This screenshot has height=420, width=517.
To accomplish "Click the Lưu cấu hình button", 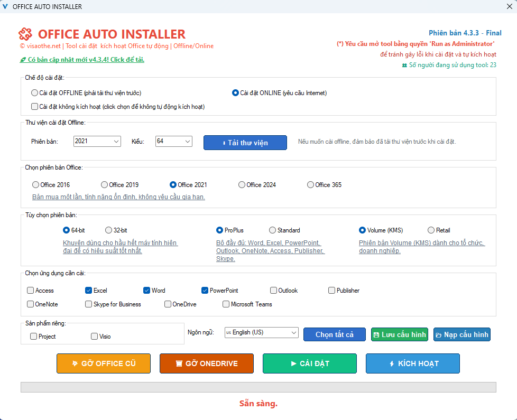I will pos(400,334).
